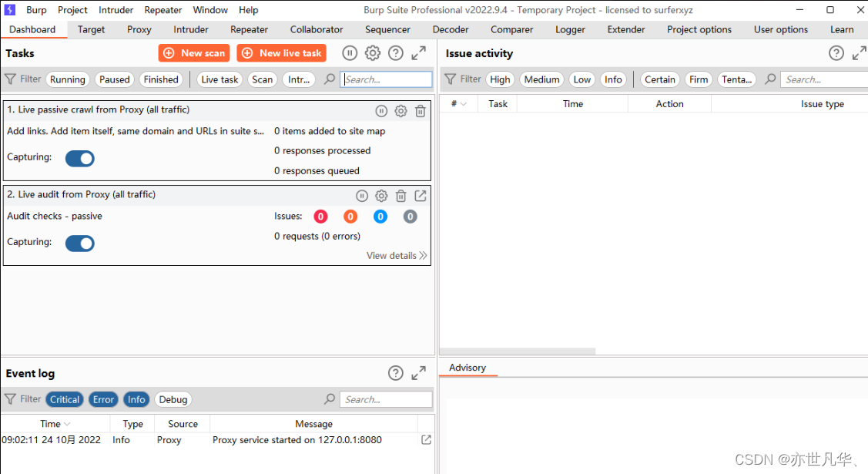Viewport: 868px width, 474px height.
Task: Click the Burp Suite logo icon
Action: click(10, 10)
